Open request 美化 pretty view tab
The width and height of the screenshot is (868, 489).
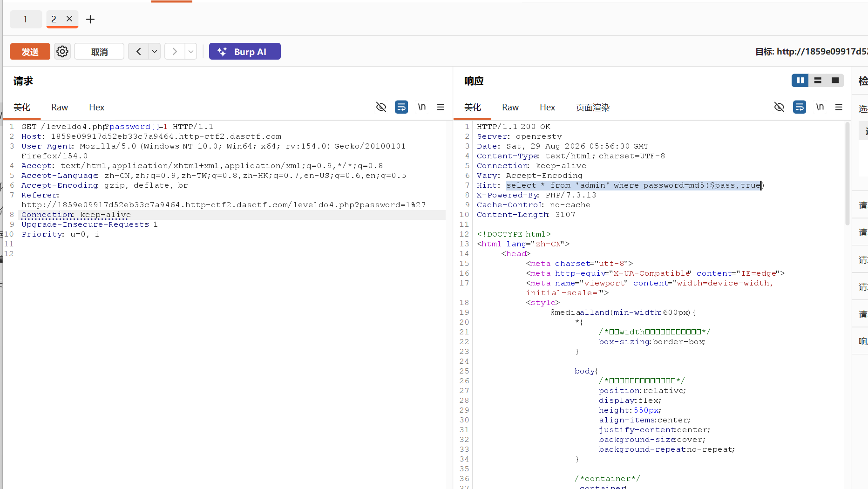[x=22, y=108]
